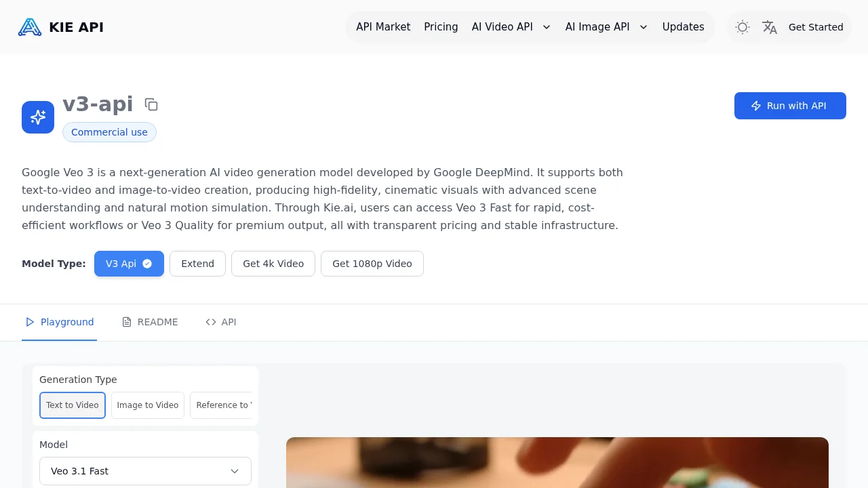This screenshot has height=488, width=868.
Task: Click the document icon on the README tab
Action: pos(127,322)
